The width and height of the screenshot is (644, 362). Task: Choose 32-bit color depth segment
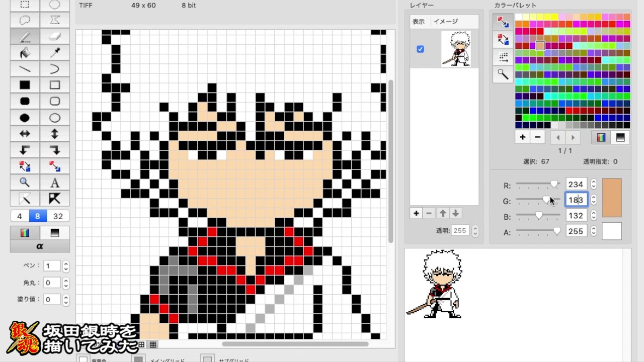58,216
